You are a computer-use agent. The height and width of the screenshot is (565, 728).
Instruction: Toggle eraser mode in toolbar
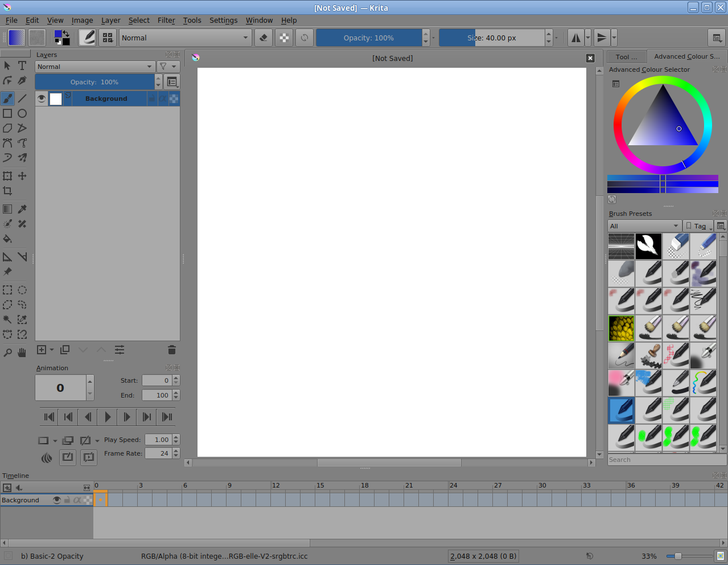(263, 38)
